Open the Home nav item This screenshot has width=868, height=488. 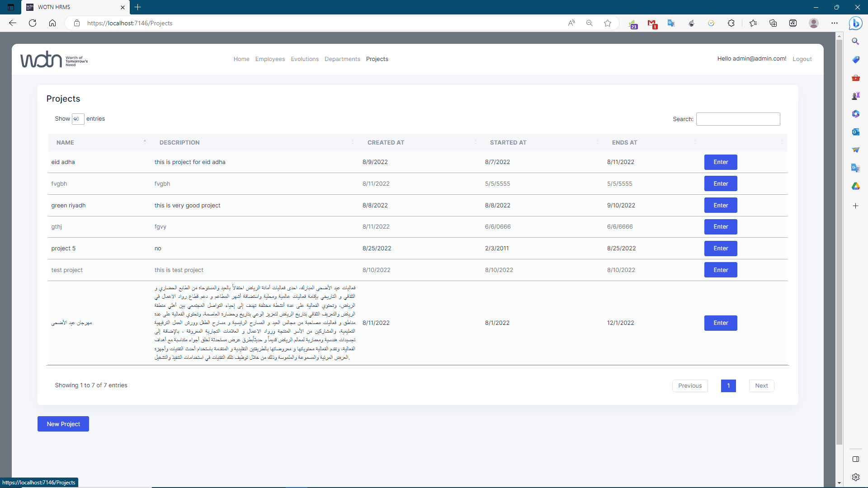[241, 59]
